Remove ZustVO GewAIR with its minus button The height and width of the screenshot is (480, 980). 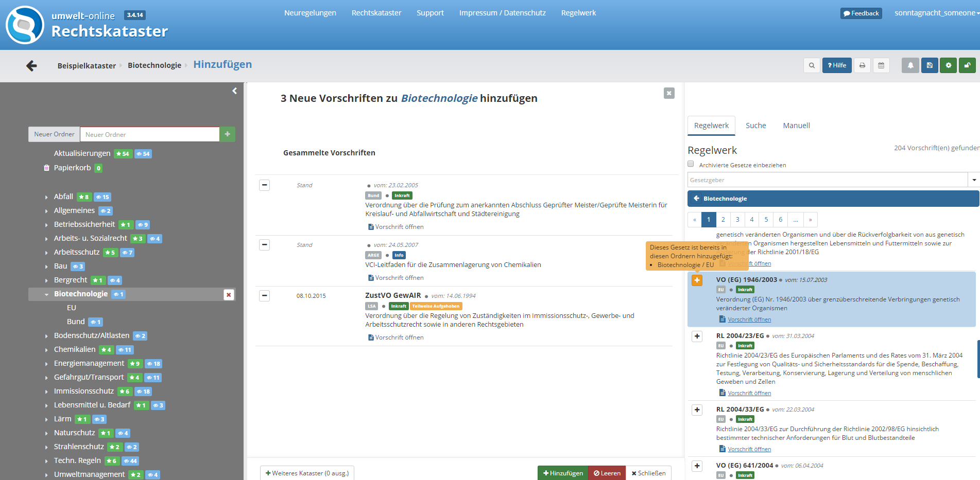tap(264, 296)
